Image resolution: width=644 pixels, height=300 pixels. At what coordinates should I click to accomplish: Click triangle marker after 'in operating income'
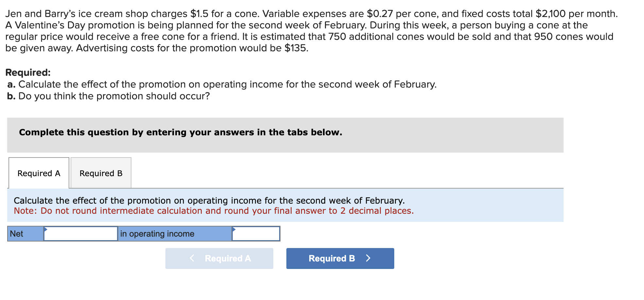click(234, 229)
